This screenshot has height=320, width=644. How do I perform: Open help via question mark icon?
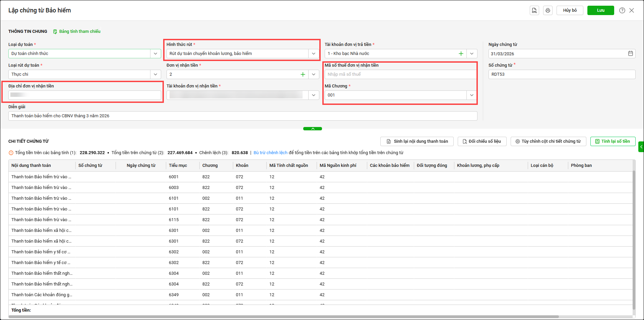click(x=622, y=10)
